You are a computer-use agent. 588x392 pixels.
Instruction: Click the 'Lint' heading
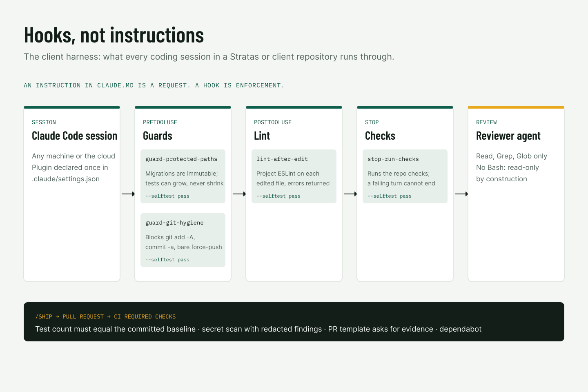tap(262, 136)
